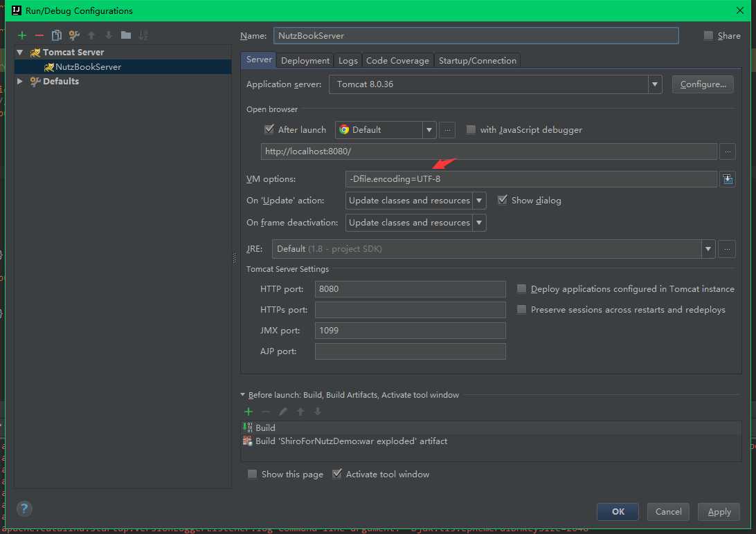756x534 pixels.
Task: Sort configurations icon in toolbar
Action: click(x=143, y=35)
